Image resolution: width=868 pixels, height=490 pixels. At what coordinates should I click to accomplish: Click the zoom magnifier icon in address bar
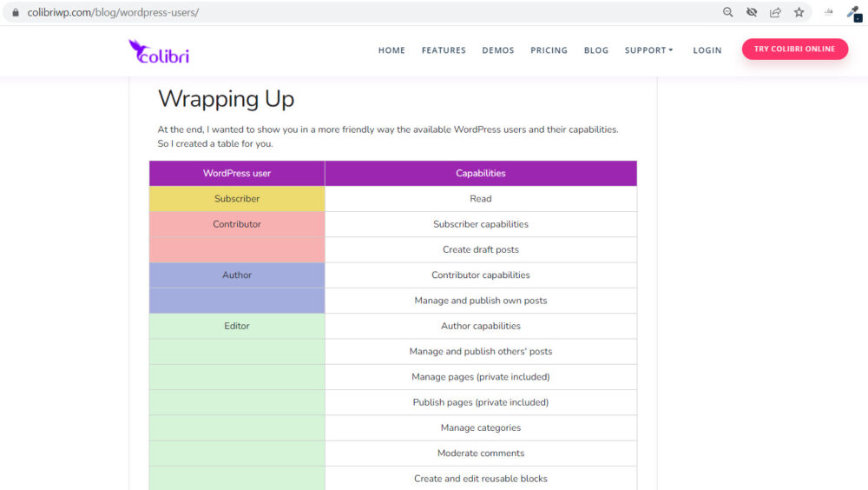(x=728, y=12)
